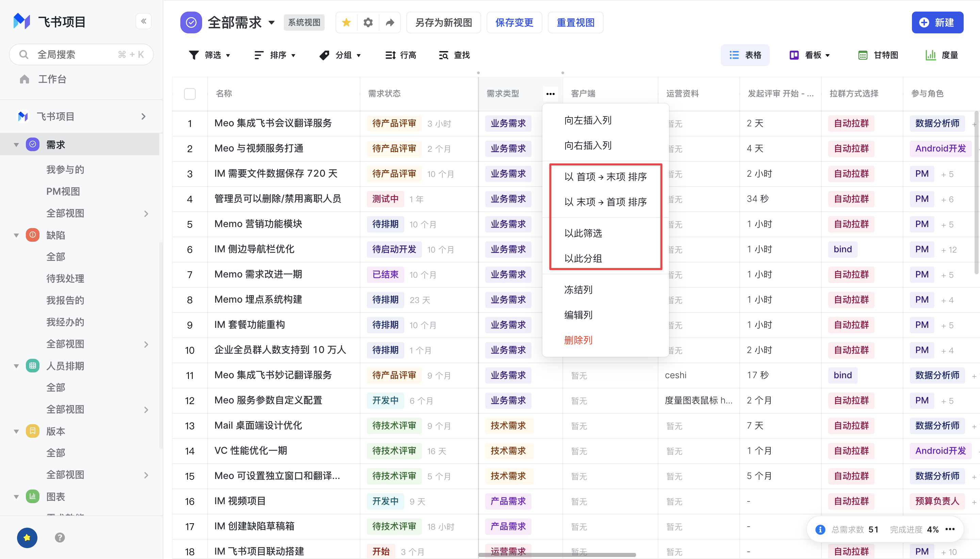The width and height of the screenshot is (980, 559).
Task: Open the 筛选 filter dropdown
Action: coord(210,55)
